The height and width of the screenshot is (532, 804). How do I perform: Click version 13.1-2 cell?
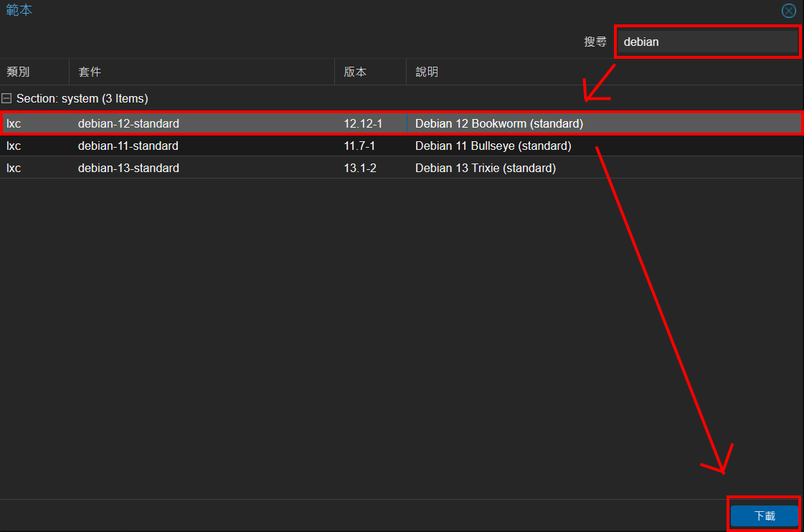pos(359,168)
